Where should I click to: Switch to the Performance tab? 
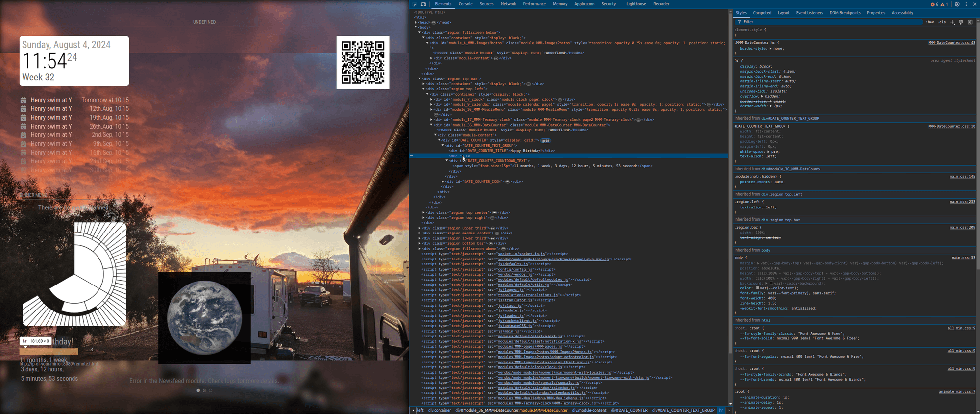pos(534,4)
